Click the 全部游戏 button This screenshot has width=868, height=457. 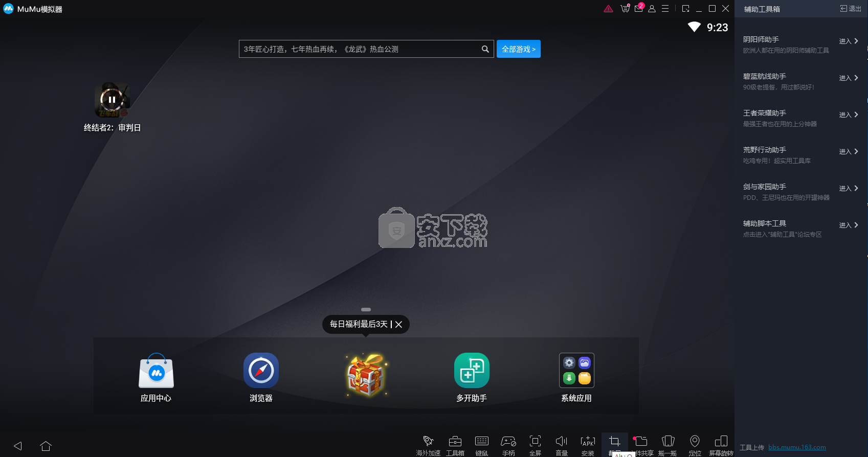[519, 49]
